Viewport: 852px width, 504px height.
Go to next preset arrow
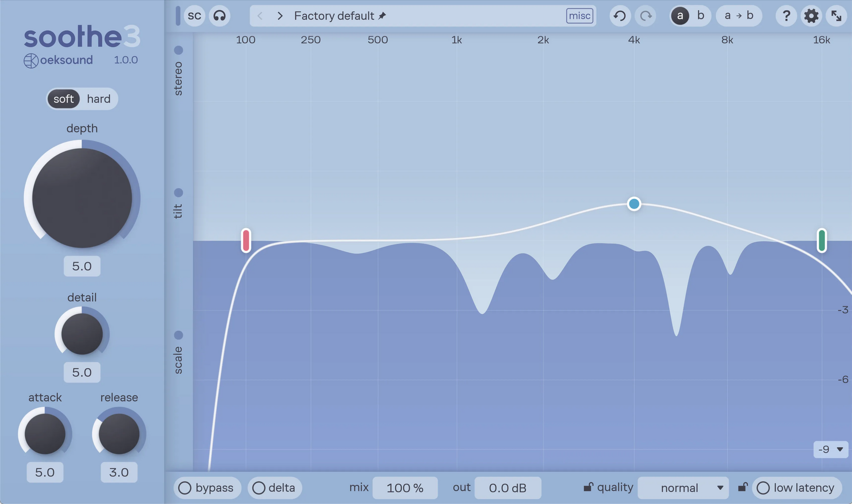(x=280, y=16)
